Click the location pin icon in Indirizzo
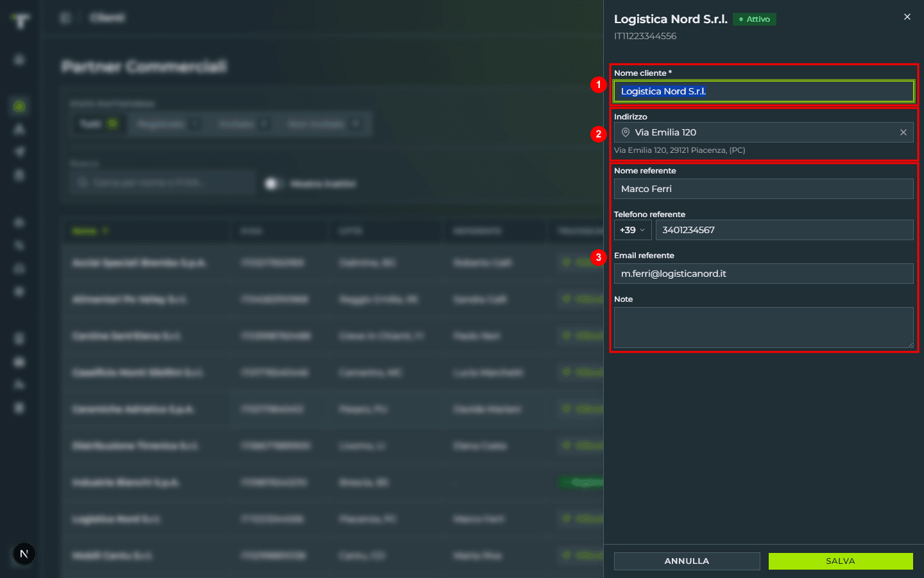Viewport: 924px width, 578px height. coord(626,132)
